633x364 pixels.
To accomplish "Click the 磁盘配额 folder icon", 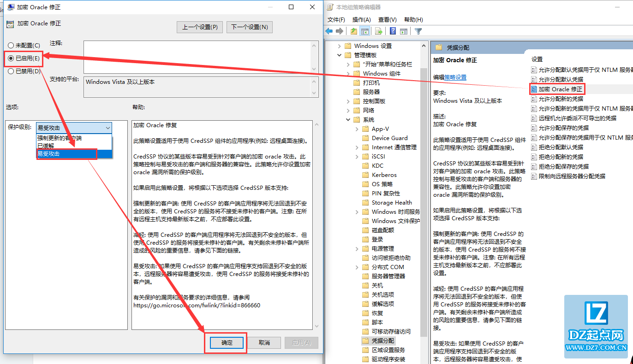I will coord(365,230).
